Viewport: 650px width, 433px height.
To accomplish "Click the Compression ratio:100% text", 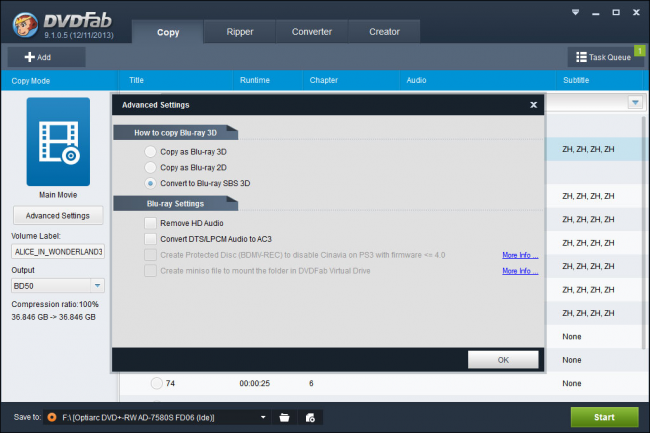I will click(x=55, y=304).
